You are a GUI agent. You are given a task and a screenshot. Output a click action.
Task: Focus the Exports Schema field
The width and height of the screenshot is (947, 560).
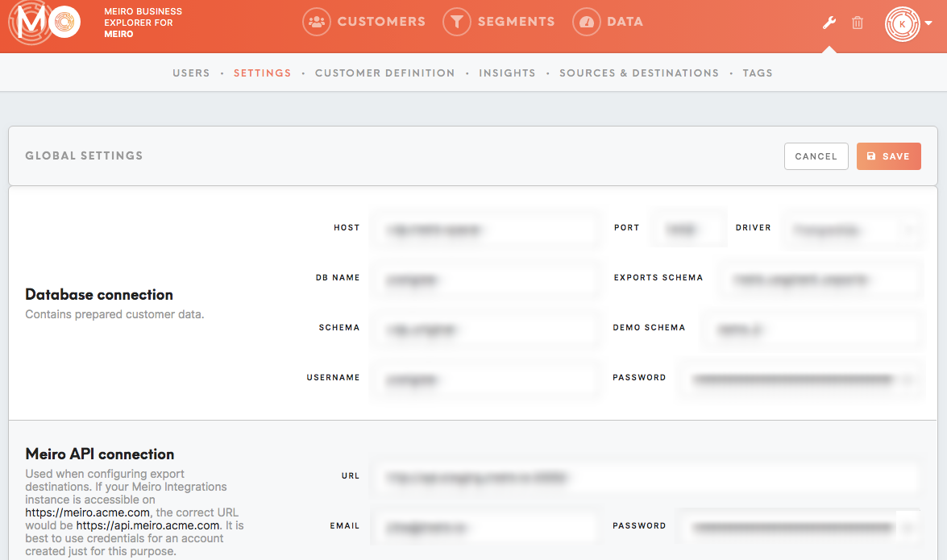[820, 280]
